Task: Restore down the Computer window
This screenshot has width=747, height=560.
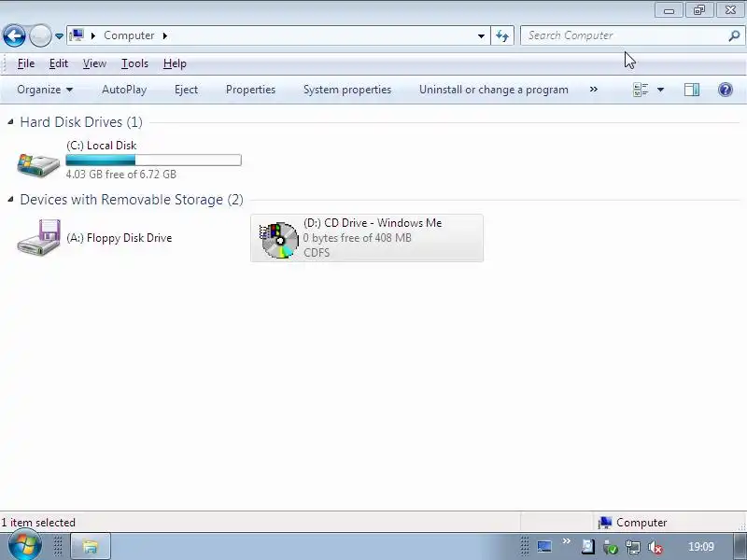Action: [x=699, y=10]
